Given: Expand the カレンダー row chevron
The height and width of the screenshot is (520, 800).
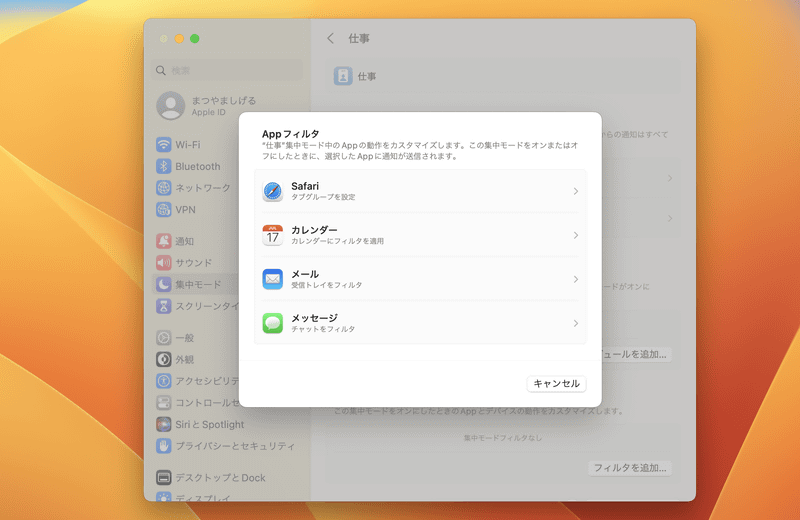Looking at the screenshot, I should tap(576, 235).
